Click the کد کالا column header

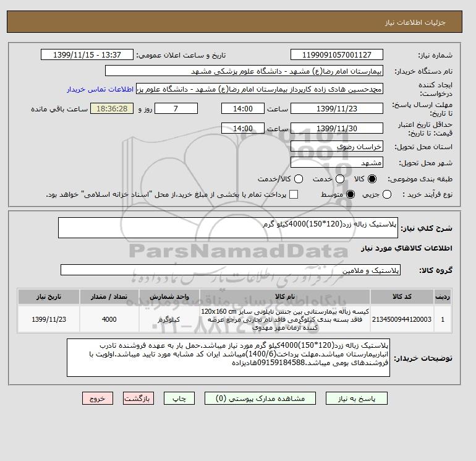(x=402, y=296)
